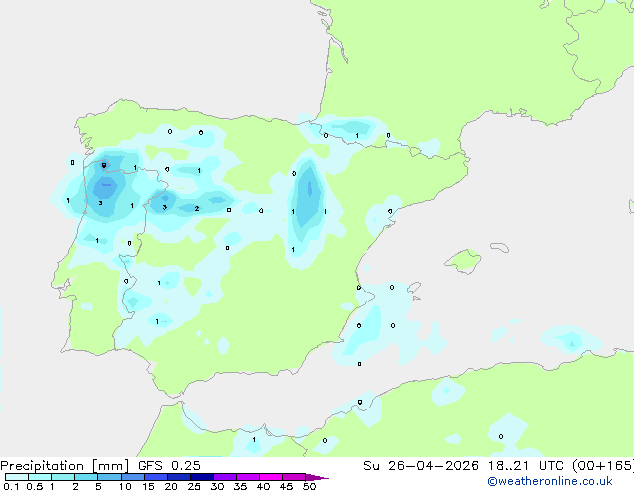Select the 30–35 mm purple legend swatch
The height and width of the screenshot is (490, 634).
tap(225, 477)
